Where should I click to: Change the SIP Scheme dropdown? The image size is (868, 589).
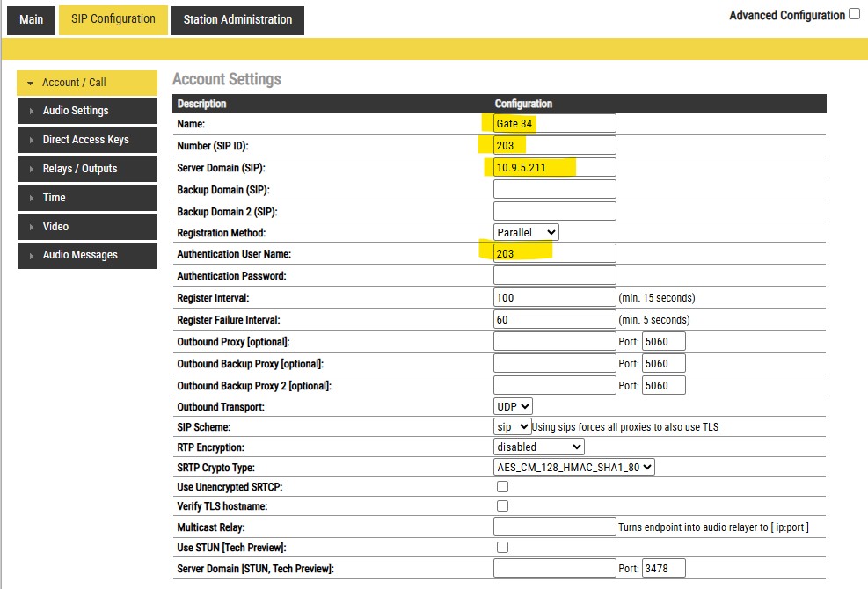click(512, 426)
